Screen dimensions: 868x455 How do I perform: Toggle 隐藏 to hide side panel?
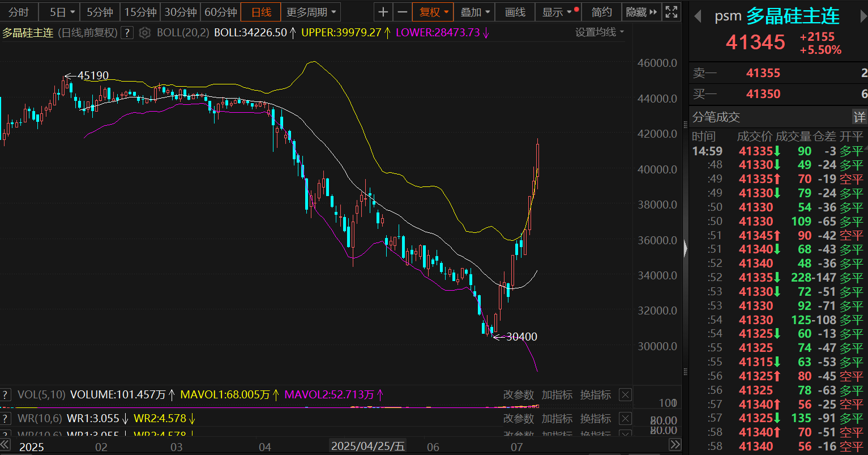[642, 12]
